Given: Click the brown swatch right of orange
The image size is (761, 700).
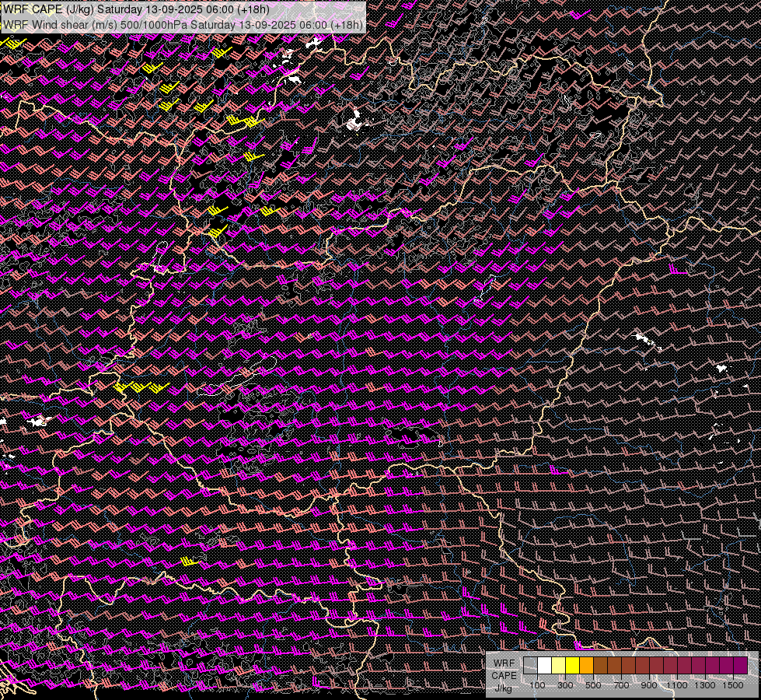Looking at the screenshot, I should [x=600, y=665].
